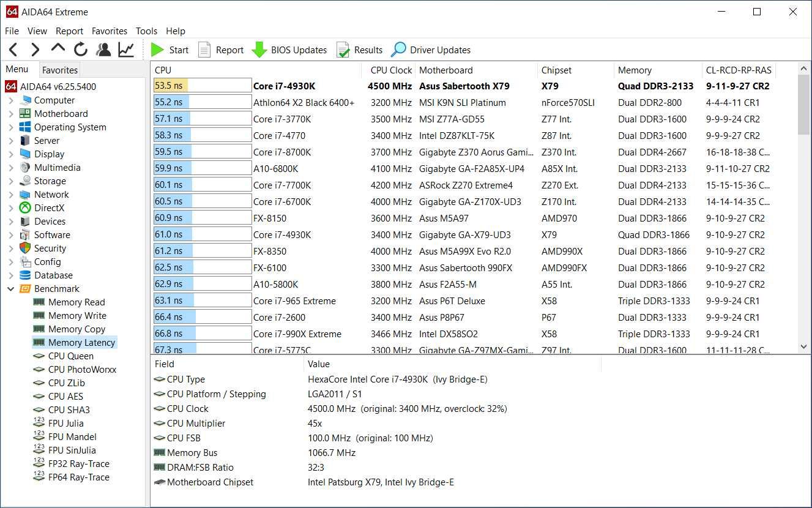This screenshot has width=812, height=508.
Task: Select the 55.2 ns Athlon64 X2 result bar
Action: pyautogui.click(x=203, y=103)
